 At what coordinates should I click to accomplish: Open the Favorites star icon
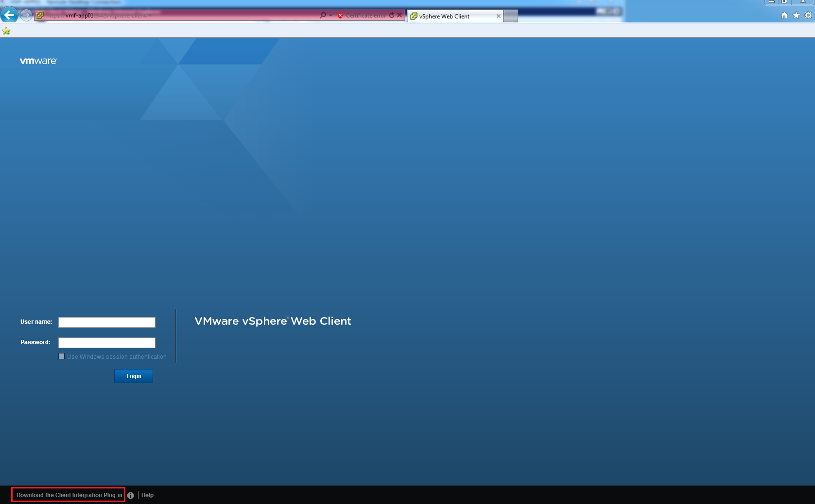[796, 16]
